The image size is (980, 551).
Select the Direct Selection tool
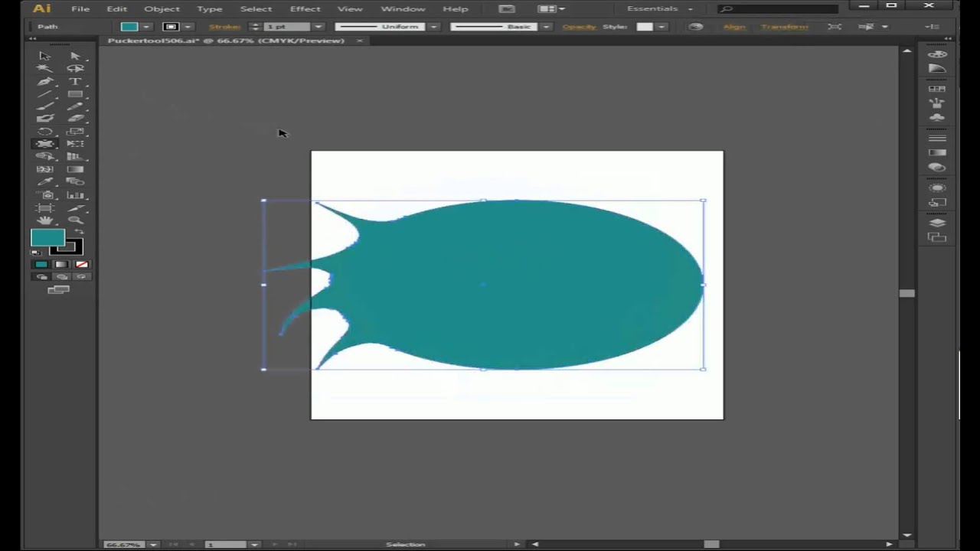tap(75, 56)
